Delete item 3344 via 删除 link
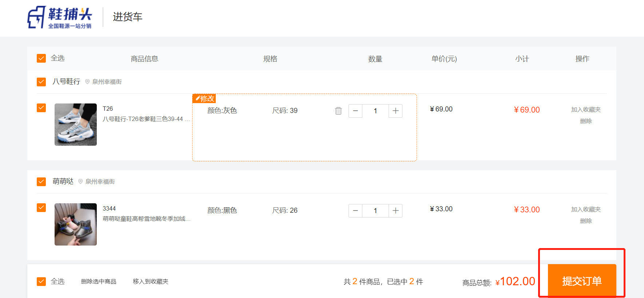Viewport: 644px width, 298px height. point(586,221)
